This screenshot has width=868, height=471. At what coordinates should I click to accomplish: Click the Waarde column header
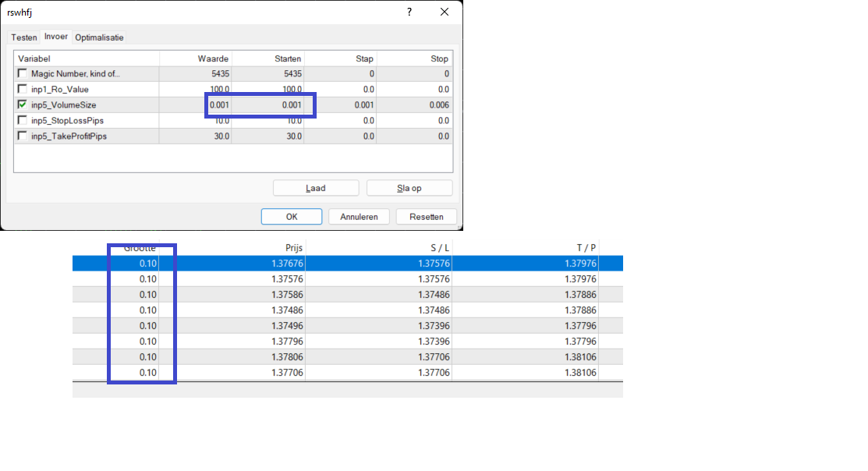[x=196, y=58]
